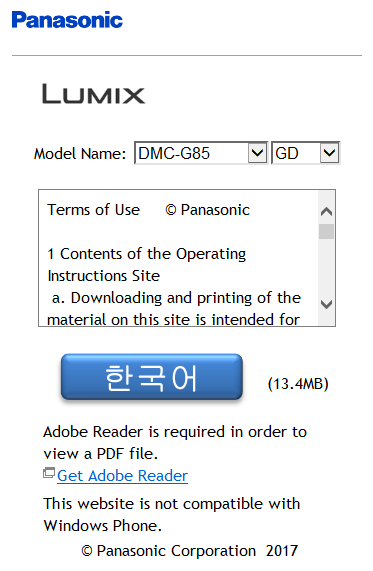Click the Adobe Reader requirement text

pos(175,442)
